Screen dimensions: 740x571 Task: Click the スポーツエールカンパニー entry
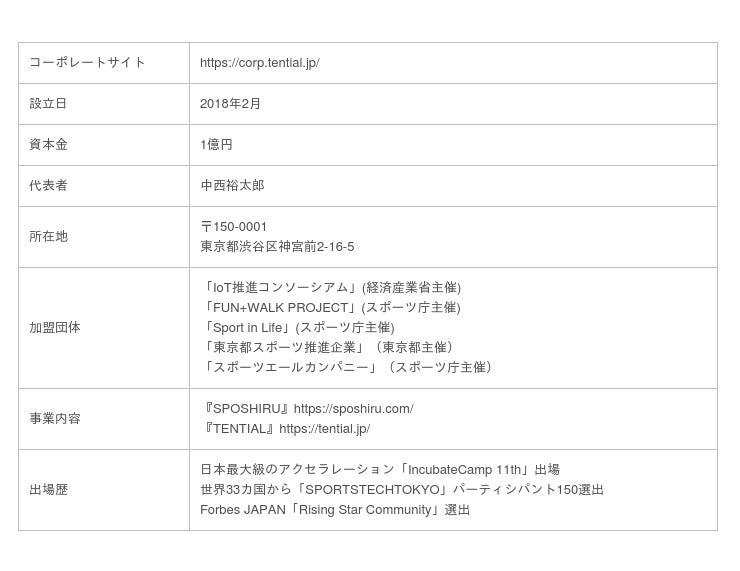tap(348, 368)
